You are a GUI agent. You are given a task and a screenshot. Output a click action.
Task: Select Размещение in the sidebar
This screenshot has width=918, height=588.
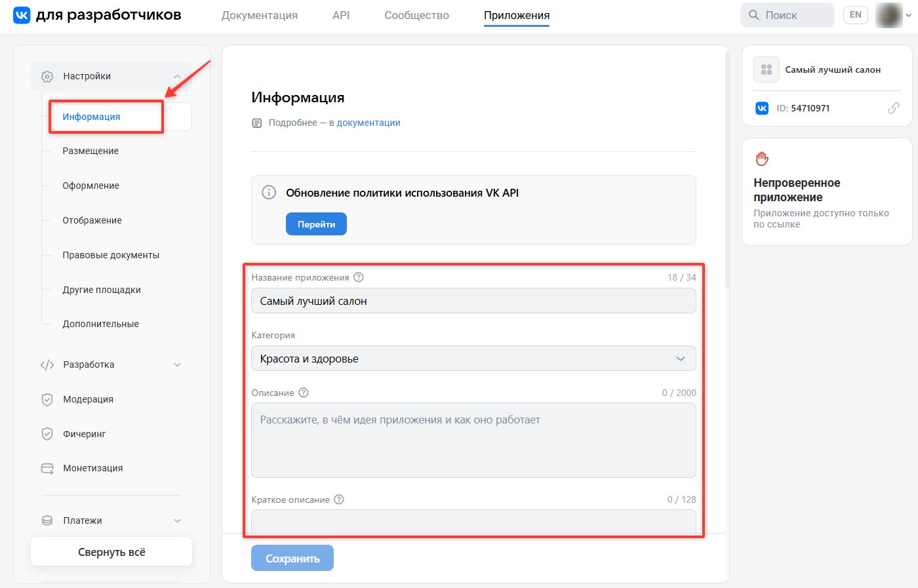pos(90,151)
